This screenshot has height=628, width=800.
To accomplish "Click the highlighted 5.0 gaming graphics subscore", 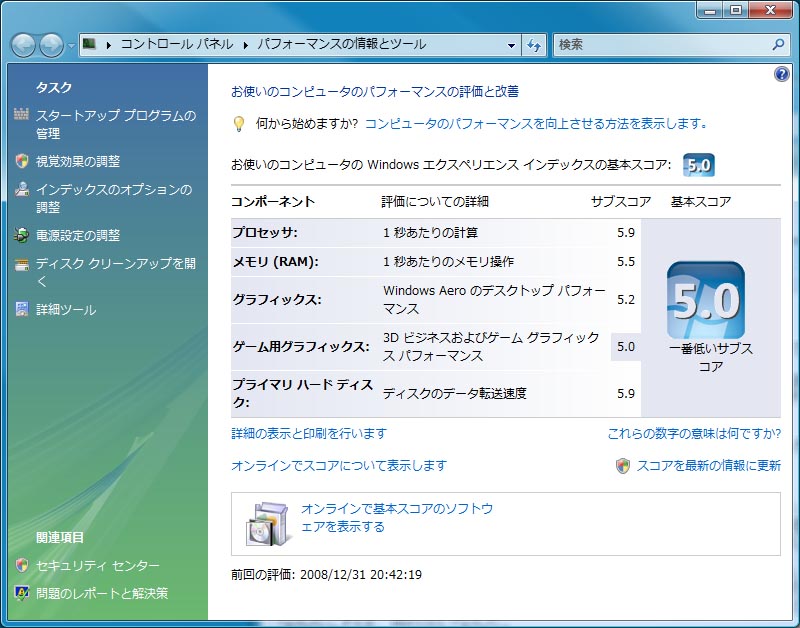I will tap(626, 347).
